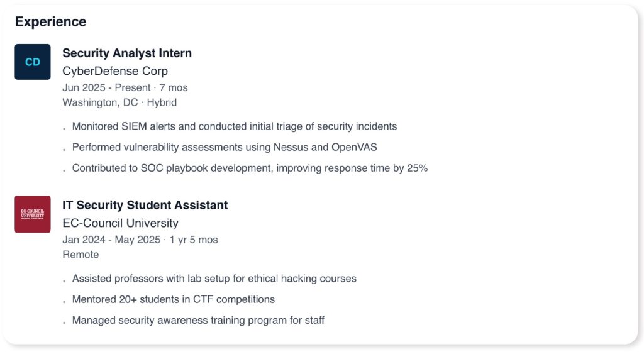Click the Monitored SIEM alerts bullet point

235,126
